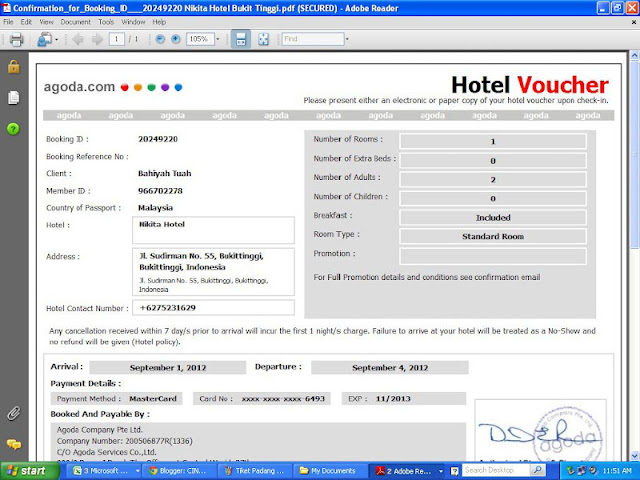Click the Print toolbar icon
The image size is (640, 480).
click(16, 40)
